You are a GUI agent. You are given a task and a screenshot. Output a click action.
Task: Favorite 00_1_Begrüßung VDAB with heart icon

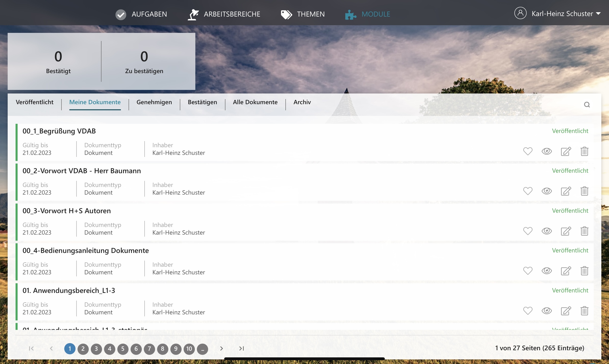point(528,151)
